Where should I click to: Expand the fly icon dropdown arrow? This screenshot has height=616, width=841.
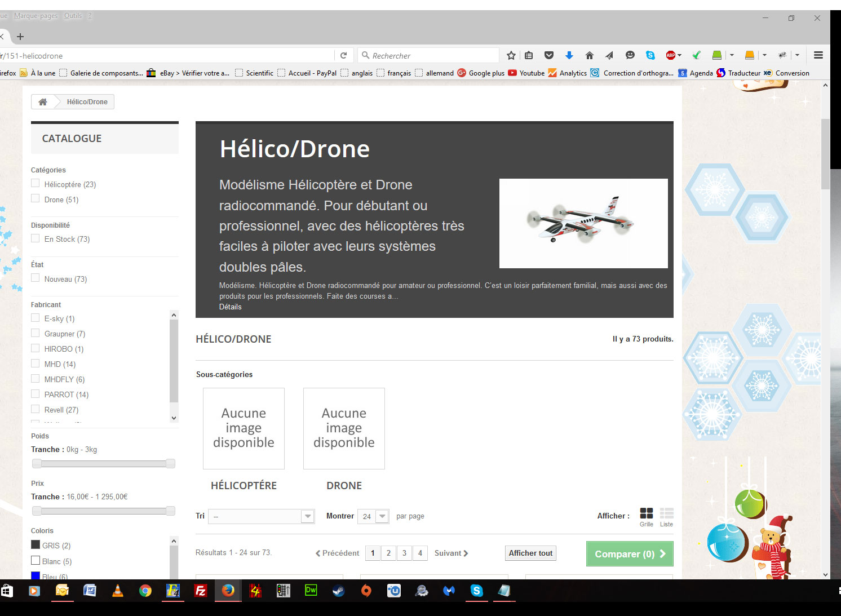[x=797, y=55]
